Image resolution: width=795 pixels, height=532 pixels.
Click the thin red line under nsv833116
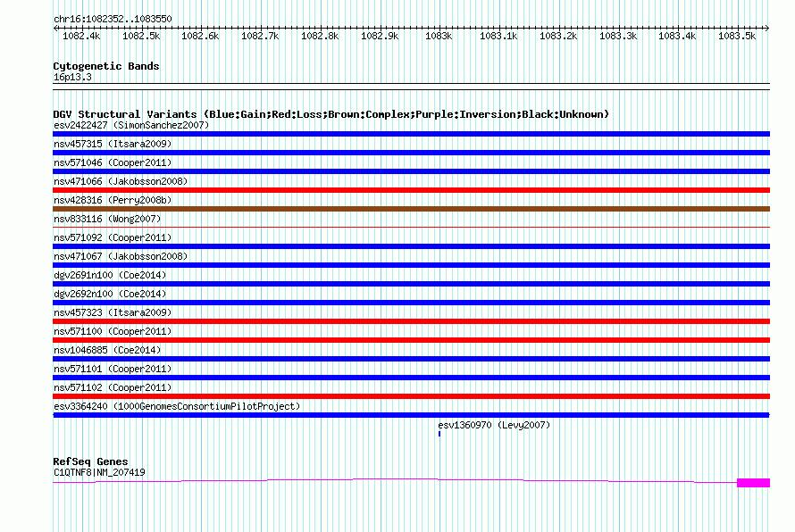tap(411, 228)
